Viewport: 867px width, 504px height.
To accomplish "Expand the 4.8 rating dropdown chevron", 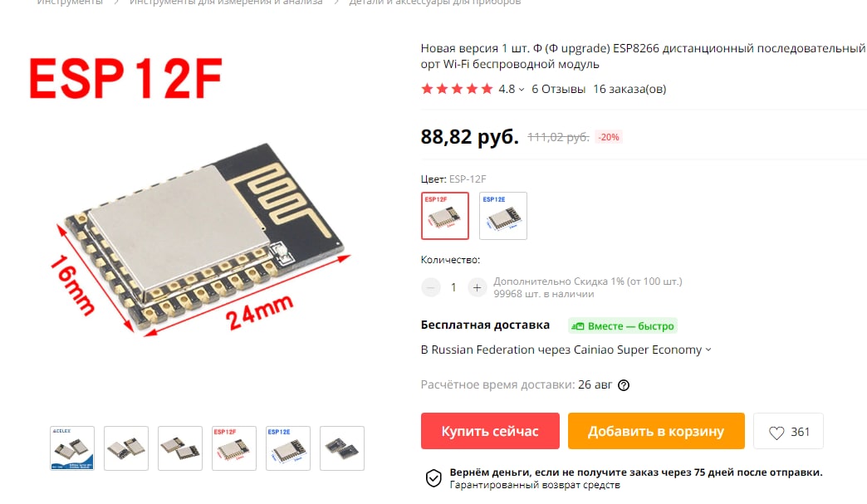I will click(x=522, y=90).
